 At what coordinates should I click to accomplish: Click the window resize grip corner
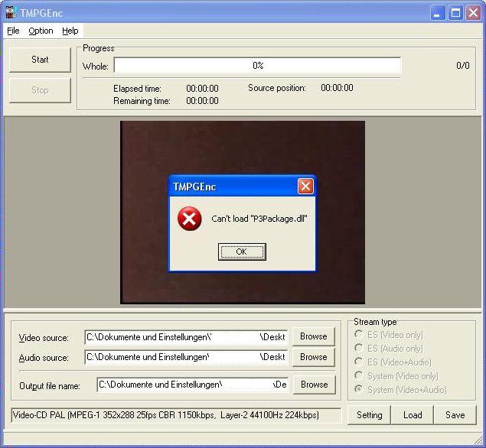click(478, 440)
